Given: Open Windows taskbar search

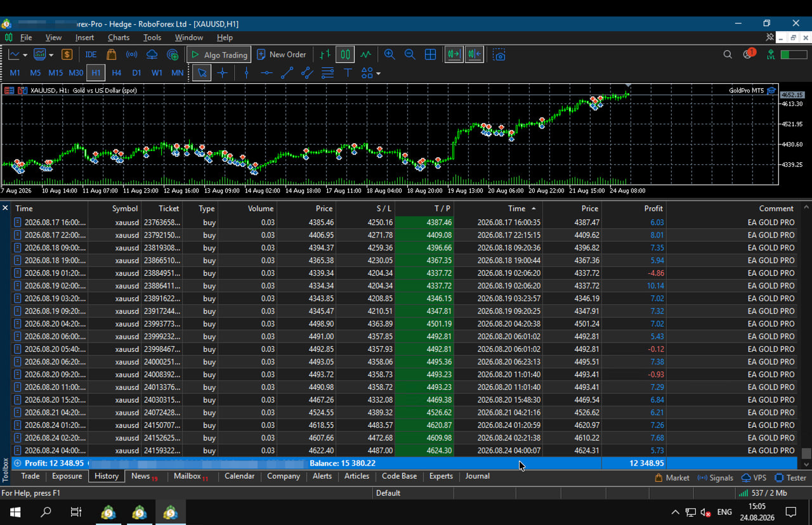Looking at the screenshot, I should (46, 512).
